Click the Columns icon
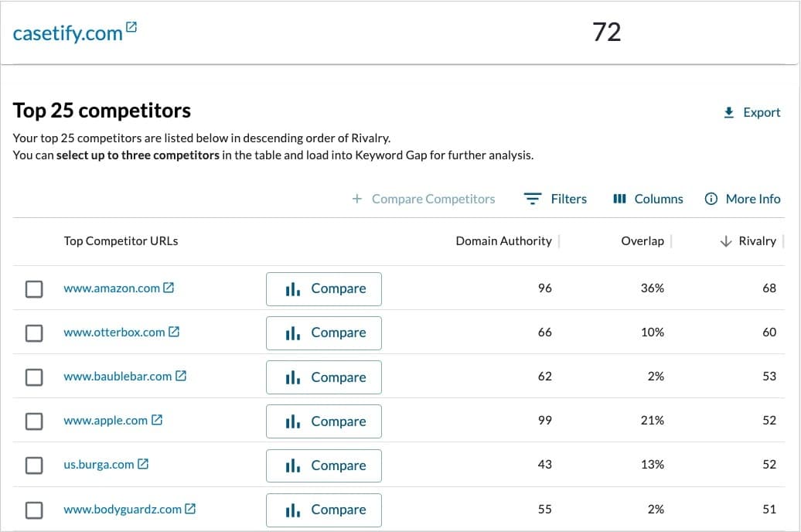This screenshot has height=532, width=801. (619, 199)
